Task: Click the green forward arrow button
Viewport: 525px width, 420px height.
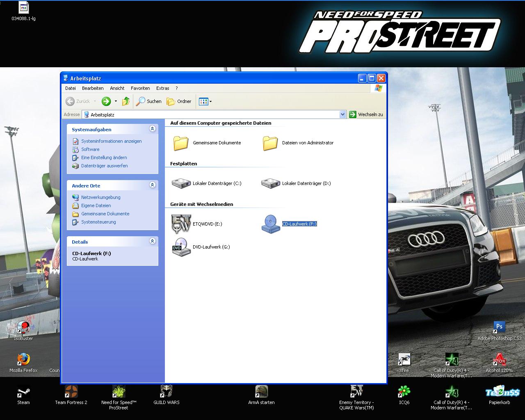Action: (106, 101)
